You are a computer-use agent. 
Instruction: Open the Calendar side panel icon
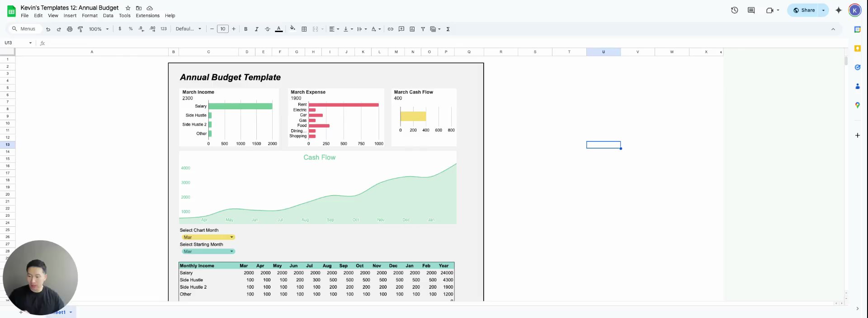pos(858,29)
